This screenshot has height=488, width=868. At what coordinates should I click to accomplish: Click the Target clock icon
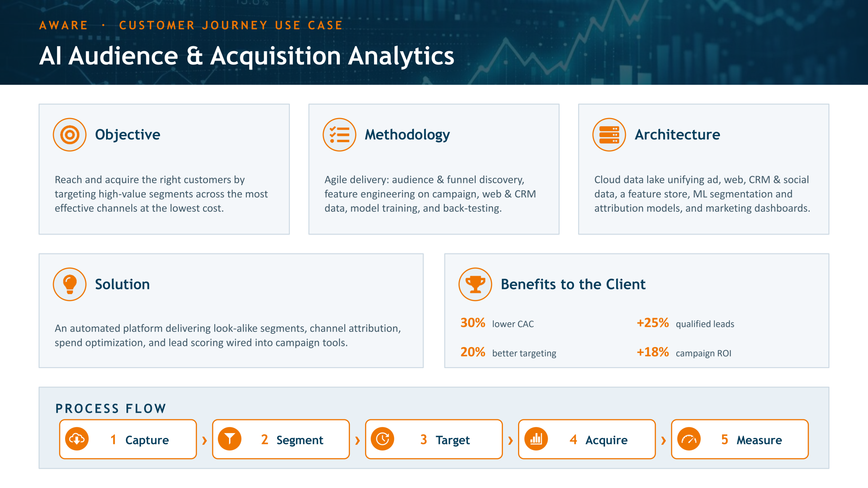pyautogui.click(x=383, y=439)
